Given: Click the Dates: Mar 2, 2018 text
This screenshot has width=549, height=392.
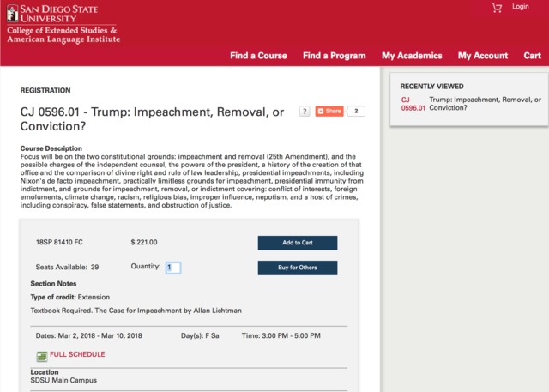Looking at the screenshot, I should pyautogui.click(x=89, y=335).
